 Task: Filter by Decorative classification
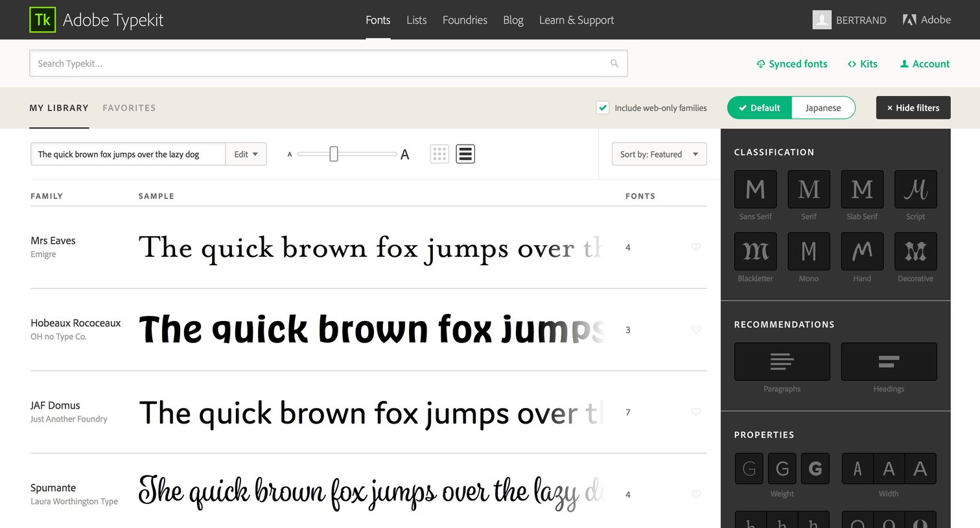(915, 251)
